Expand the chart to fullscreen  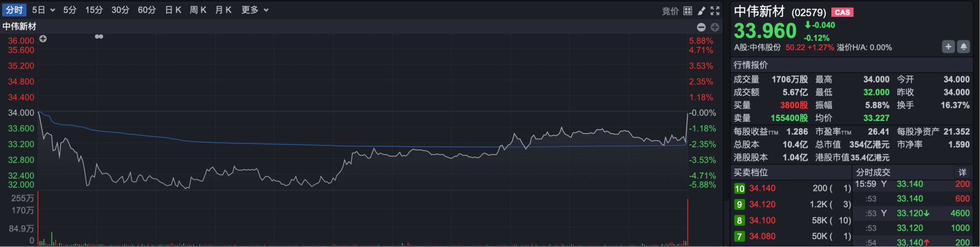[715, 11]
